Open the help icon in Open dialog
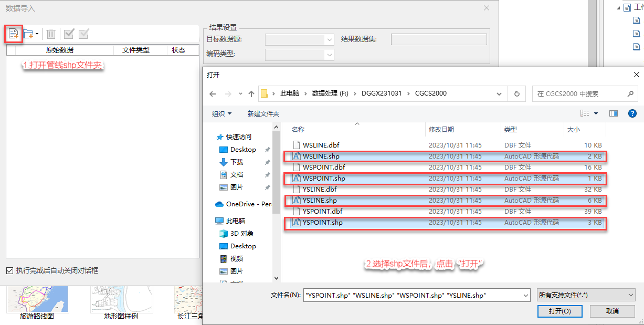 point(632,113)
